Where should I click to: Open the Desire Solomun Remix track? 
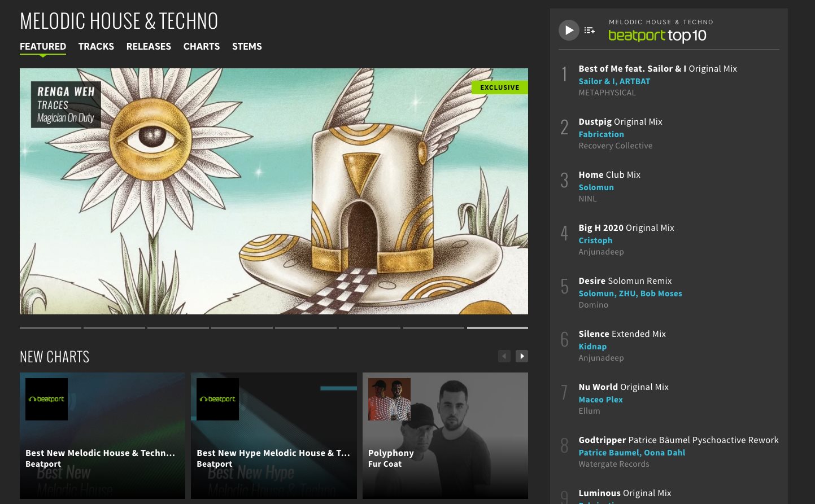pyautogui.click(x=625, y=281)
